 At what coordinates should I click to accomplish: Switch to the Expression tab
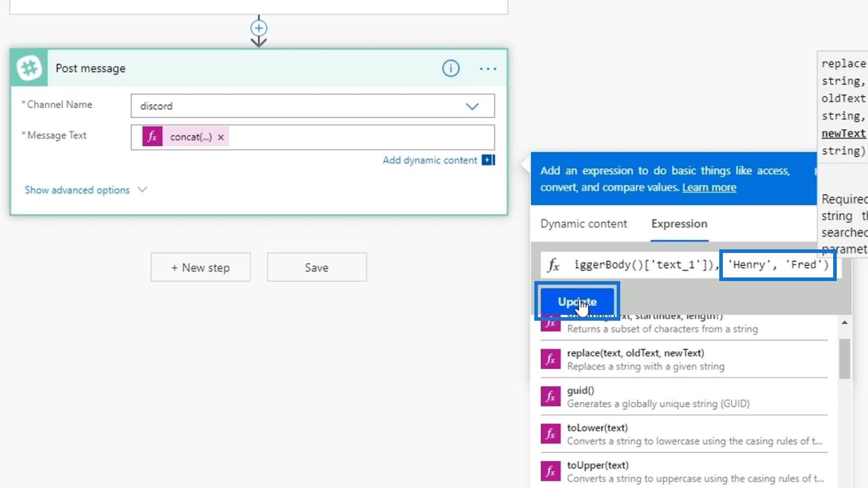(679, 224)
